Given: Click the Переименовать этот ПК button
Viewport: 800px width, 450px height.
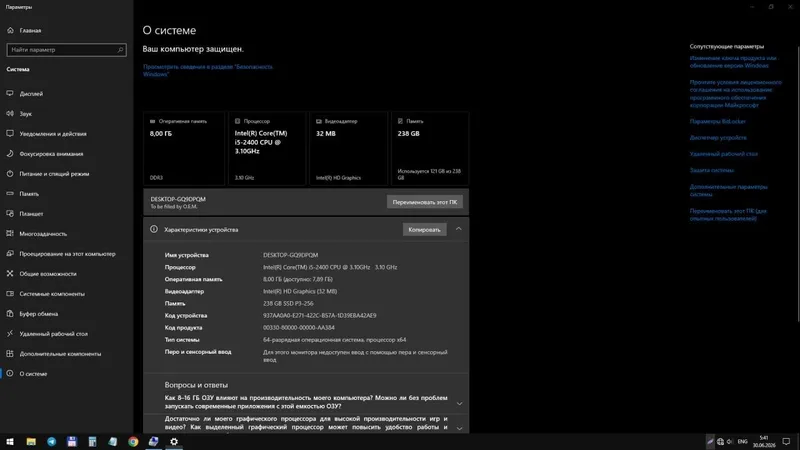Looking at the screenshot, I should coord(424,202).
